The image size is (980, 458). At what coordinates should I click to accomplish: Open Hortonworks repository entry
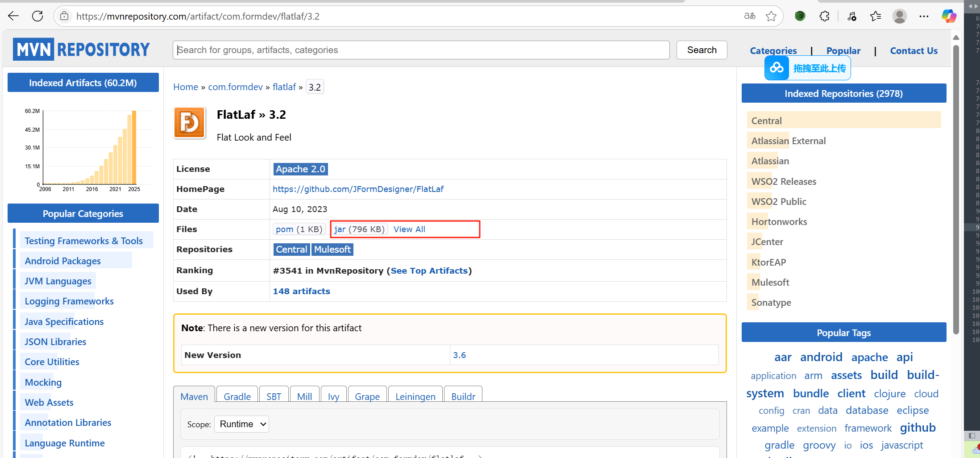[x=779, y=222]
